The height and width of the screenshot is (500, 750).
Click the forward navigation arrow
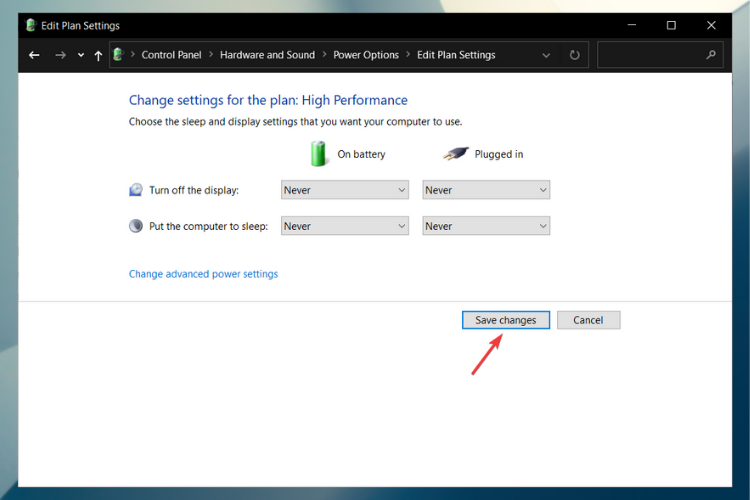60,56
